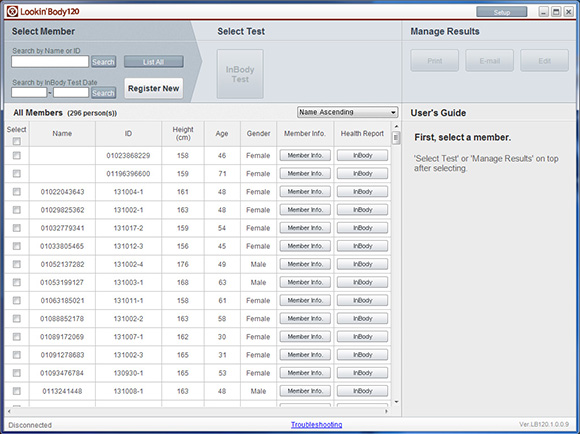Click Search button next to name field
Viewport: 580px width, 434px height.
pyautogui.click(x=103, y=62)
